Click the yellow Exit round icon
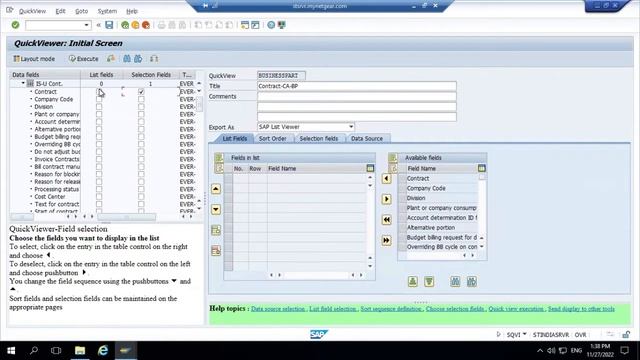The image size is (640, 360). (x=136, y=25)
